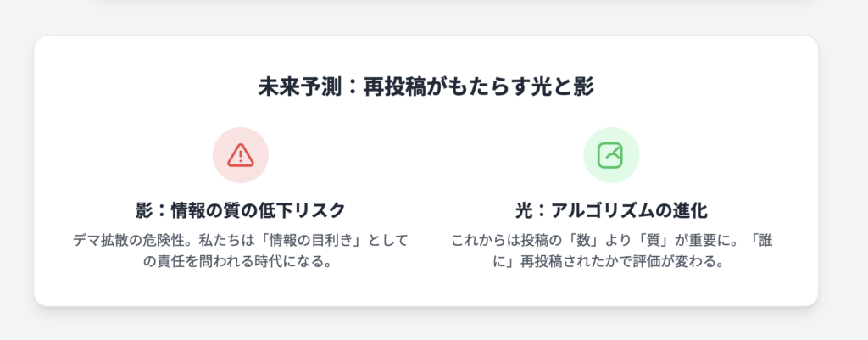Click the red warning triangle icon

pos(241,154)
